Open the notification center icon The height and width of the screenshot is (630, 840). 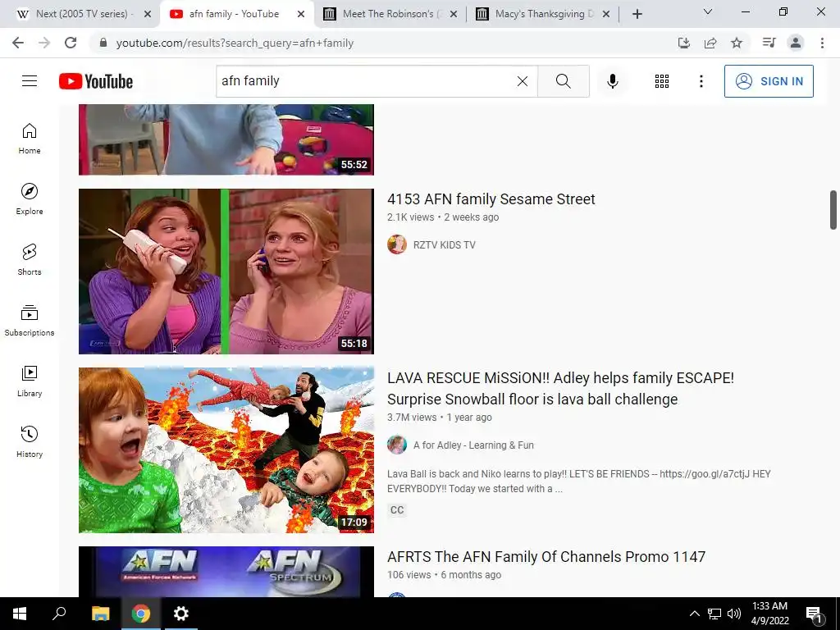[x=814, y=614]
